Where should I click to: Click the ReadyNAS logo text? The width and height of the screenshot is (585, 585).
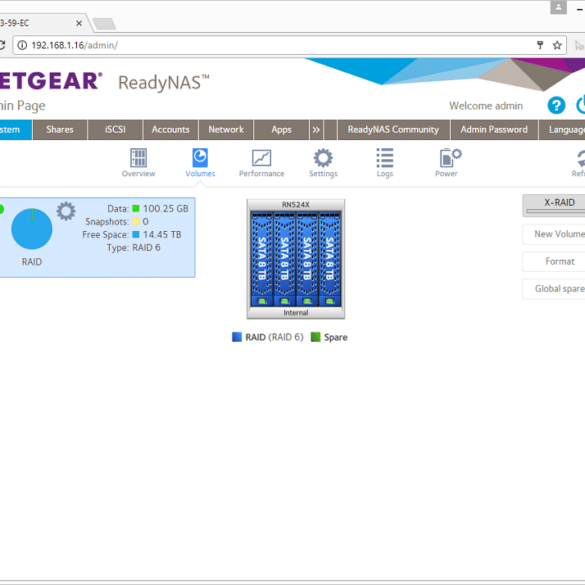(164, 82)
